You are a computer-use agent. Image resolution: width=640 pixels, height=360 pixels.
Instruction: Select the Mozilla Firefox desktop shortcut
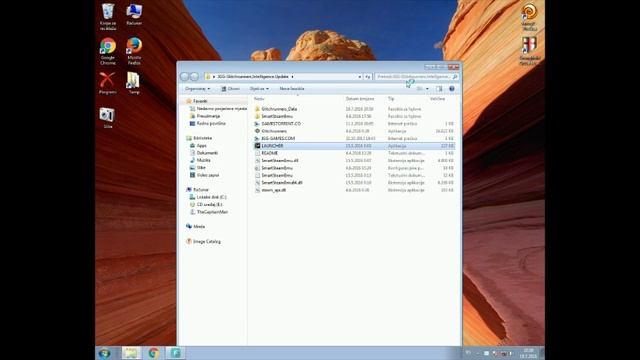pos(134,51)
